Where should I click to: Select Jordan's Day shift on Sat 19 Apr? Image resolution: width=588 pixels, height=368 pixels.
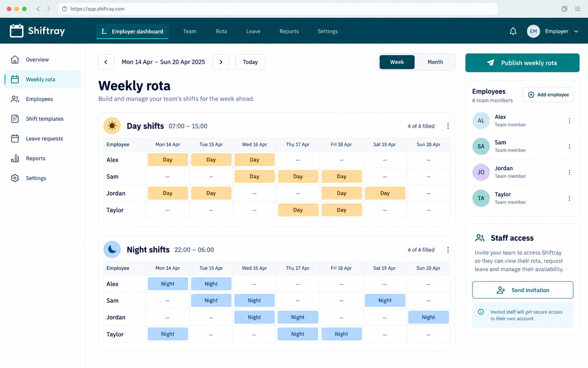(x=385, y=193)
